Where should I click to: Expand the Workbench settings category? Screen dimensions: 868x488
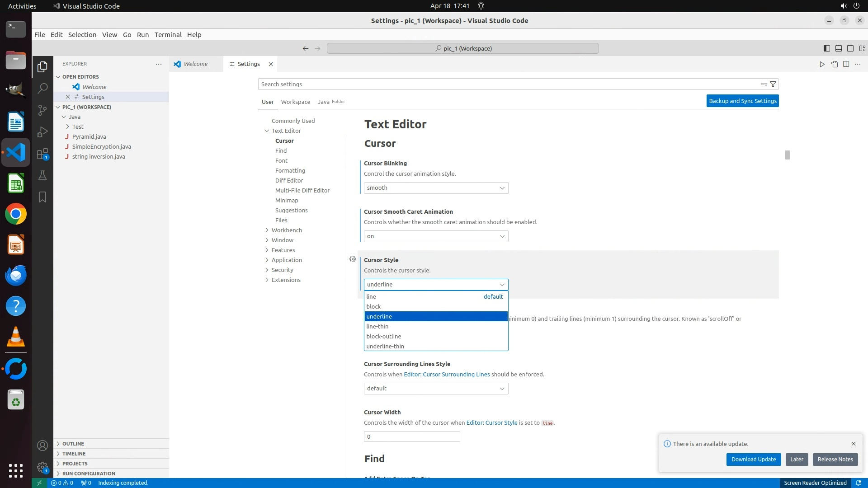tap(287, 230)
